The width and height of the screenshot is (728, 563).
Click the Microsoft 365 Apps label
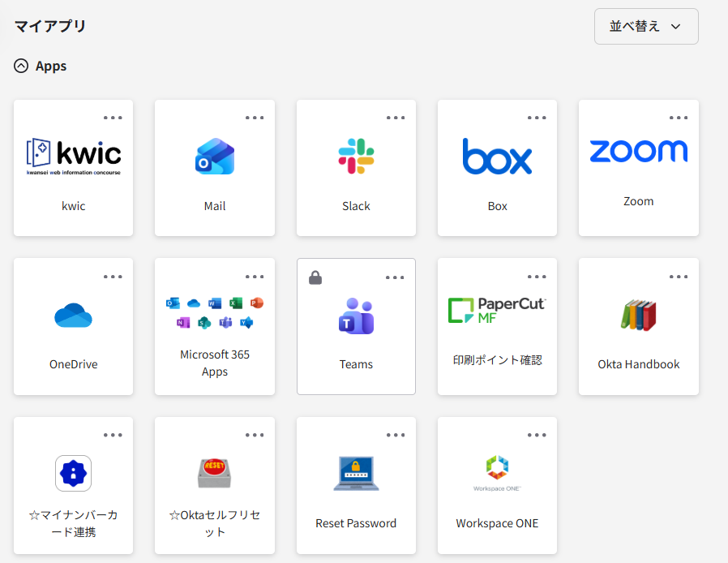215,363
